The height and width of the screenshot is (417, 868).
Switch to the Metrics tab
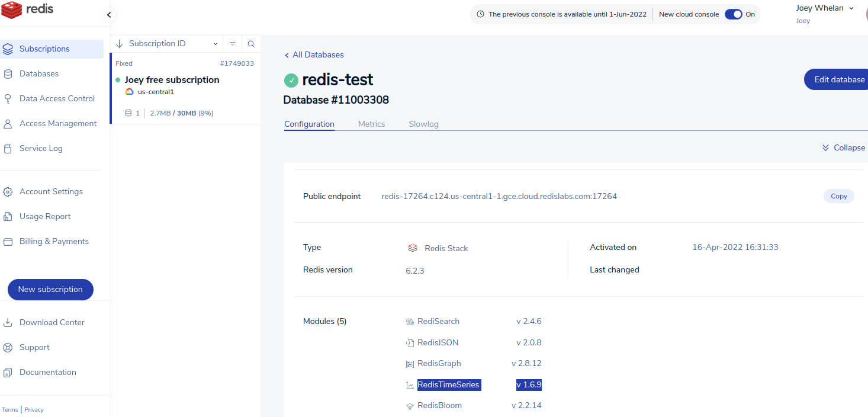(x=372, y=124)
